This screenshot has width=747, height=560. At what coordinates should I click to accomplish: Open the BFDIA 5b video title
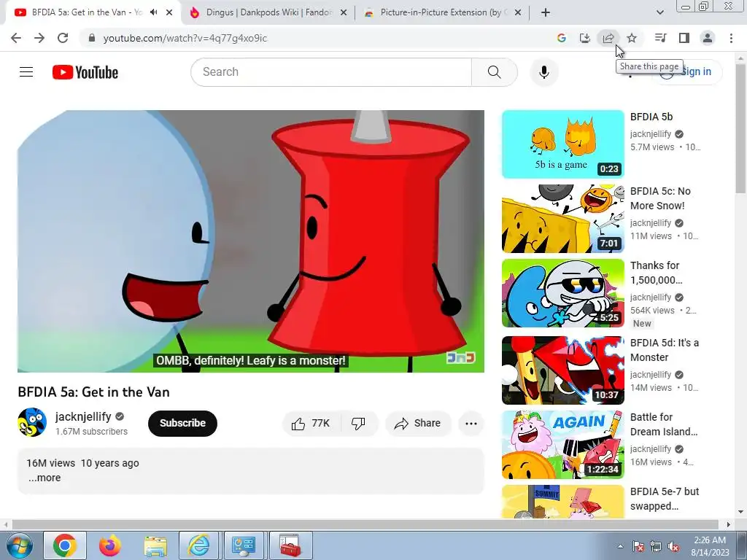click(651, 117)
